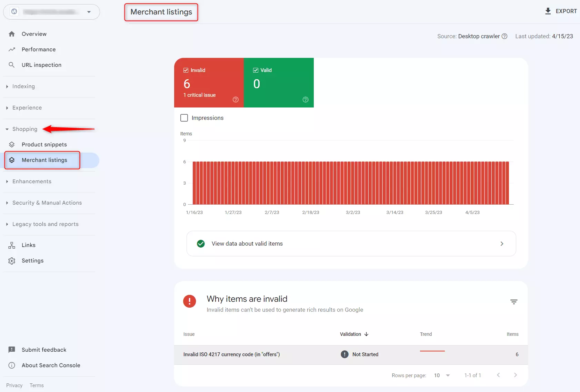580x392 pixels.
Task: Click the Submit feedback icon
Action: (x=12, y=350)
